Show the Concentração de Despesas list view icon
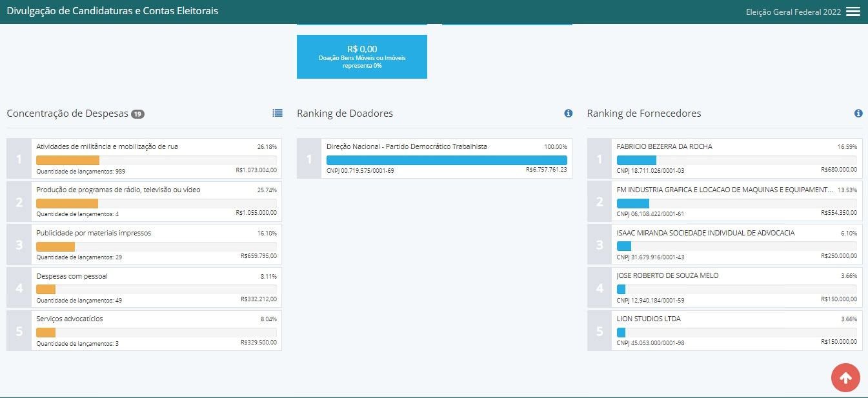 click(278, 113)
